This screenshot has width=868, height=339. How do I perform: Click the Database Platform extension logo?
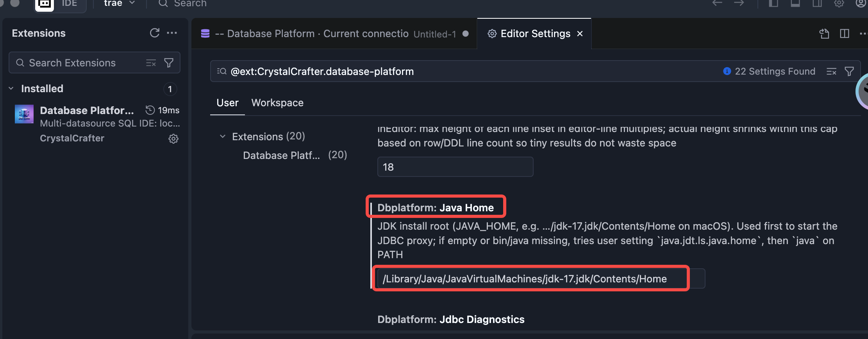24,114
